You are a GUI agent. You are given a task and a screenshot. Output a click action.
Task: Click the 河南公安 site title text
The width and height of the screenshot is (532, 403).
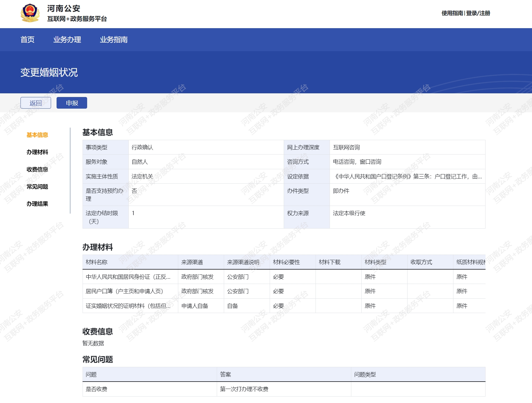64,9
